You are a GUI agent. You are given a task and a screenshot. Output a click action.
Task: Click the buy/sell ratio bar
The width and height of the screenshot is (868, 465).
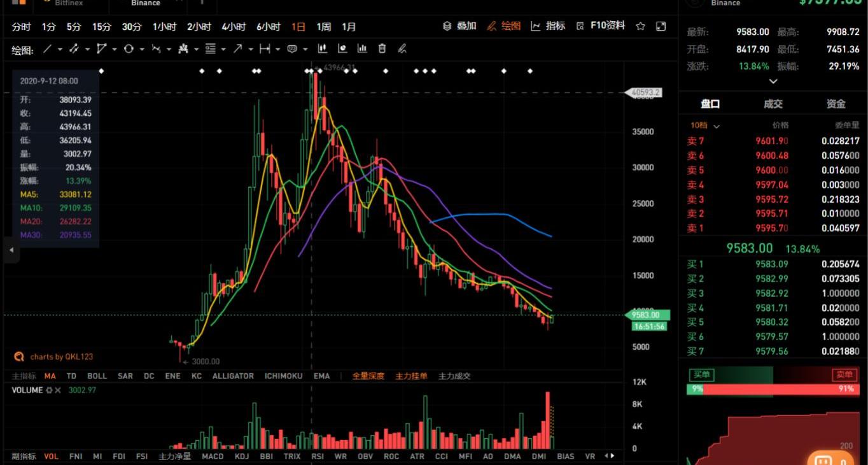[773, 389]
